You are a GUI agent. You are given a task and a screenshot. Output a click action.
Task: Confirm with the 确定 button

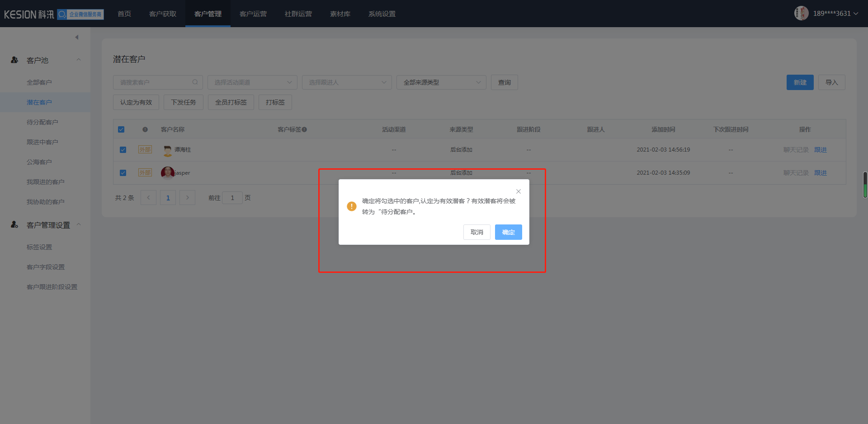tap(508, 232)
